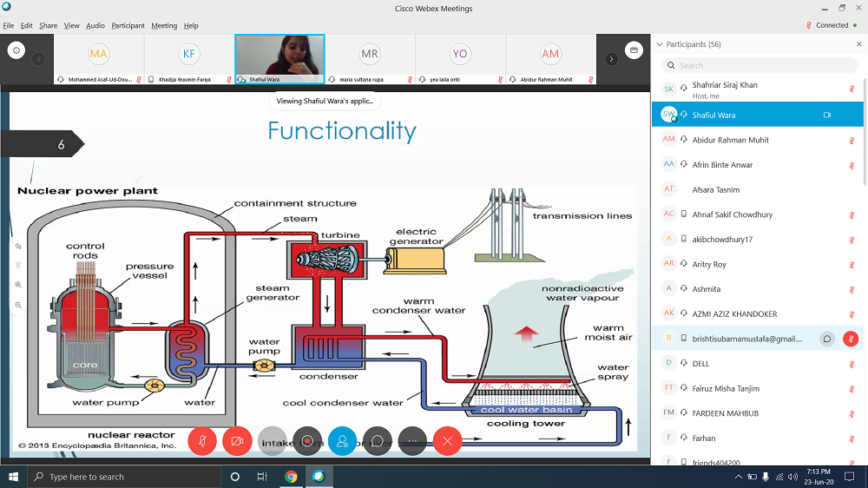Unmute the microphone in meeting controls
This screenshot has width=868, height=488.
coord(202,441)
